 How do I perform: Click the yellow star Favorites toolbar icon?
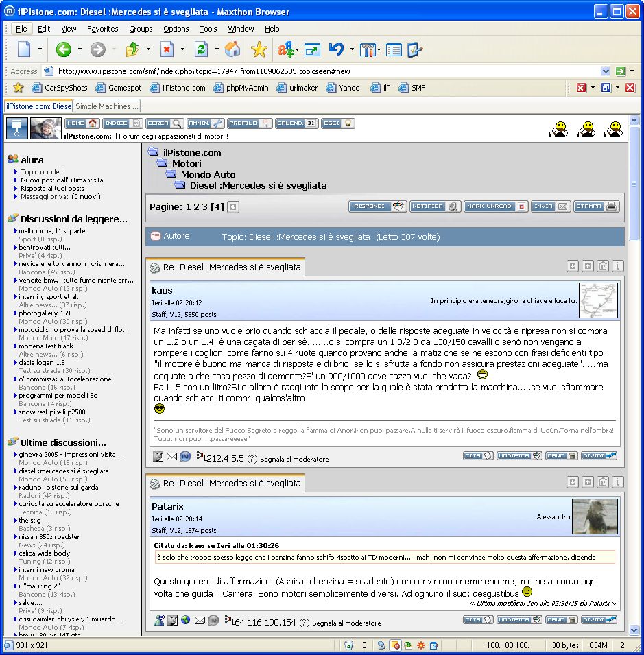tap(259, 49)
